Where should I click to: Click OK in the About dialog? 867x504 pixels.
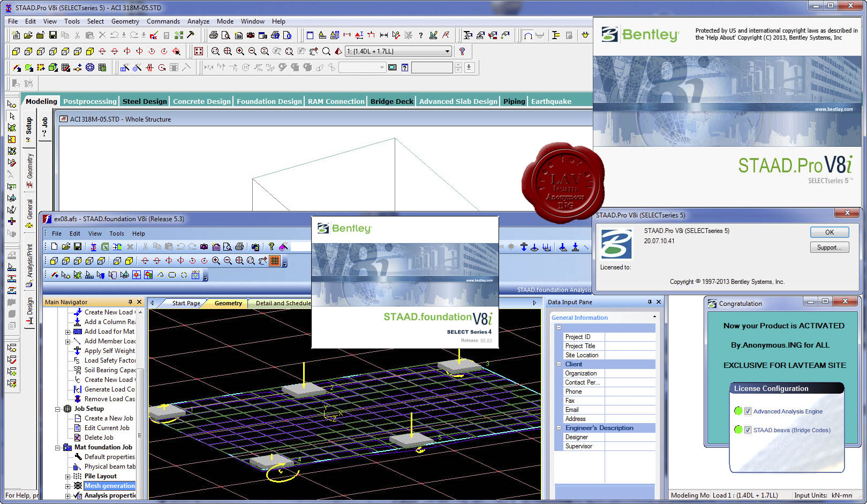click(x=830, y=232)
